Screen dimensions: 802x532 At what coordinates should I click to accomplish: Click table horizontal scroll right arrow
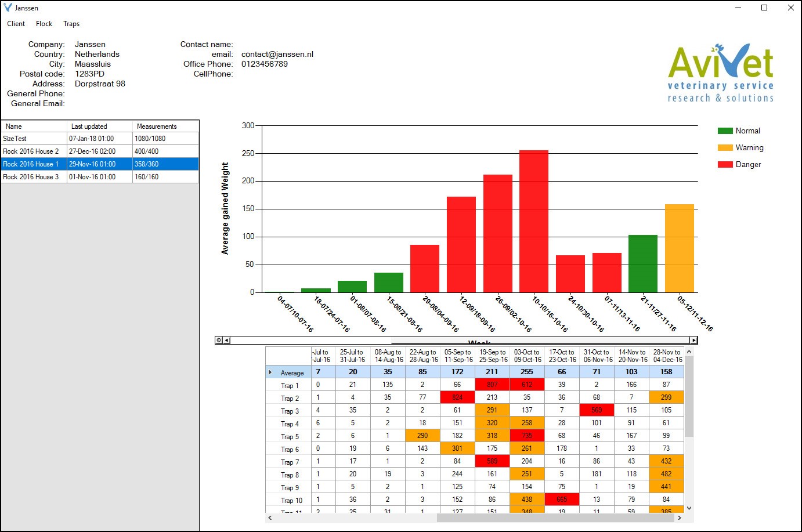[680, 517]
